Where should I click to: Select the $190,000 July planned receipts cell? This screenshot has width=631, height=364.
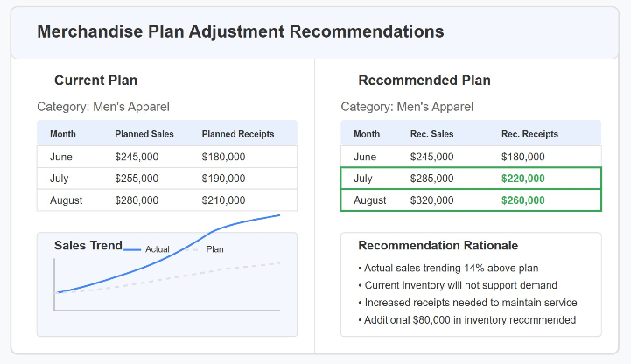pyautogui.click(x=223, y=178)
